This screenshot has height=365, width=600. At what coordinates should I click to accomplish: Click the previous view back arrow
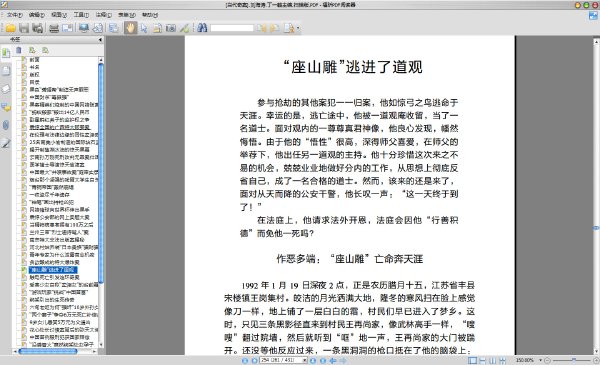pyautogui.click(x=333, y=360)
